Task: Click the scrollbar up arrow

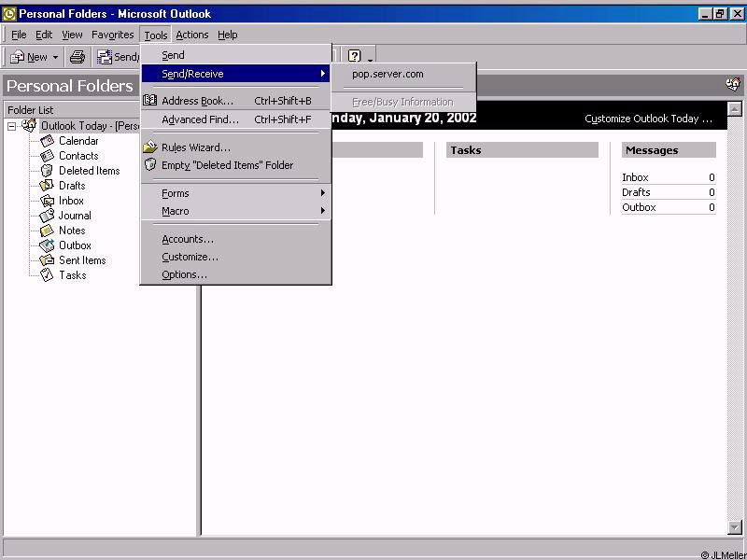Action: click(735, 109)
